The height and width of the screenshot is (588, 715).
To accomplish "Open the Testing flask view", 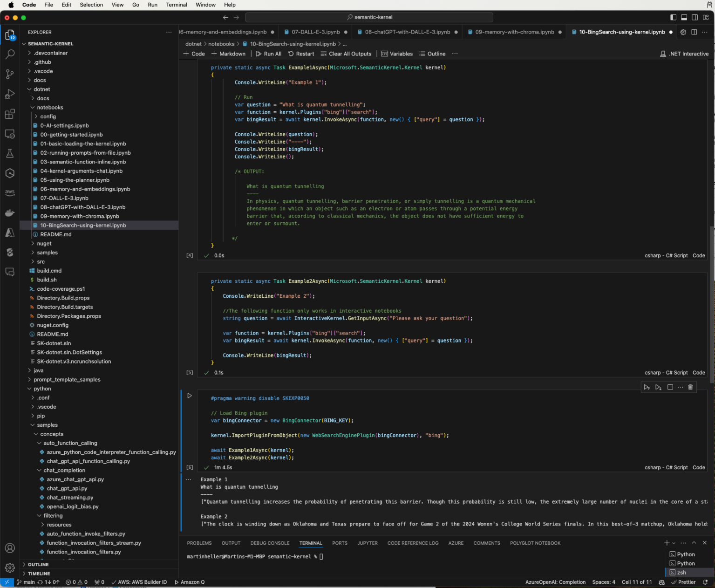I will (x=10, y=153).
